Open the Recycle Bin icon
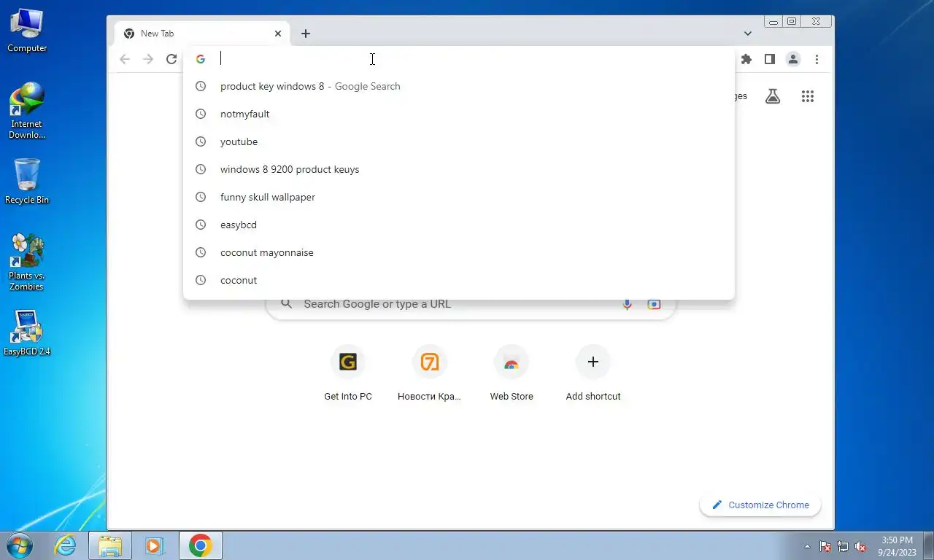Viewport: 934px width, 560px height. point(27,182)
